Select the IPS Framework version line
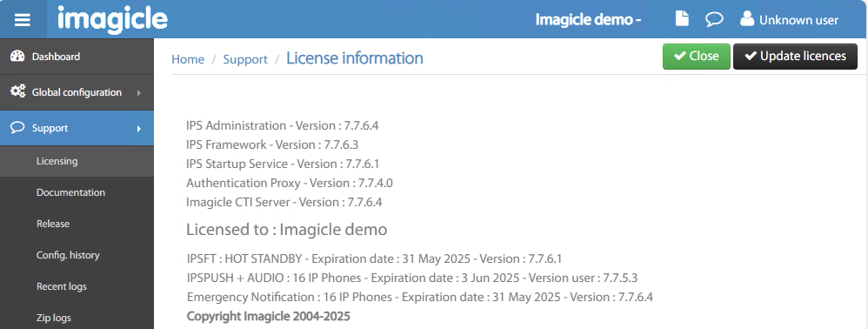The width and height of the screenshot is (868, 329). (x=272, y=144)
